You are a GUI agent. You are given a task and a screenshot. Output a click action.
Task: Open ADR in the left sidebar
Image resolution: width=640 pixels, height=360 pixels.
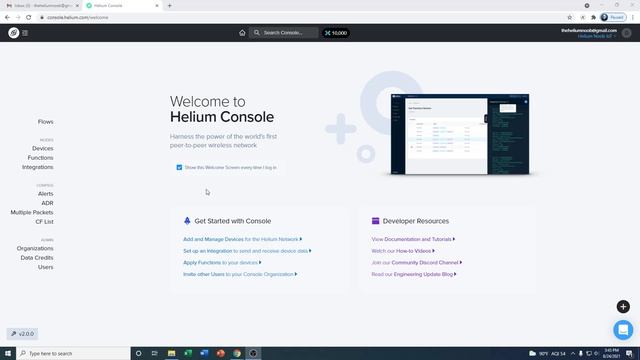pyautogui.click(x=47, y=203)
